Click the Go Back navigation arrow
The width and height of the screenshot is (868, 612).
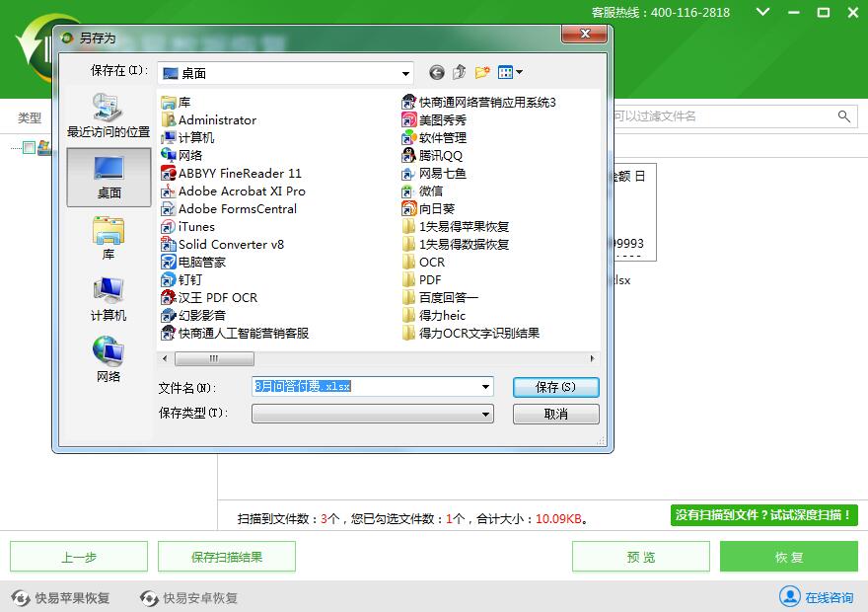tap(435, 71)
